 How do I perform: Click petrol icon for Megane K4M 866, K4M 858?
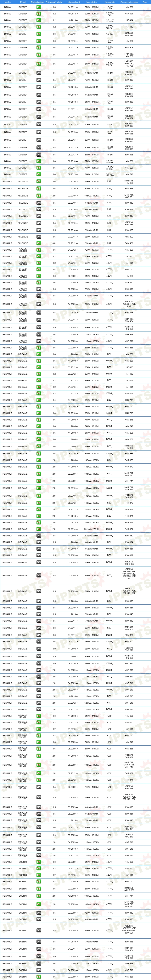click(x=39, y=446)
